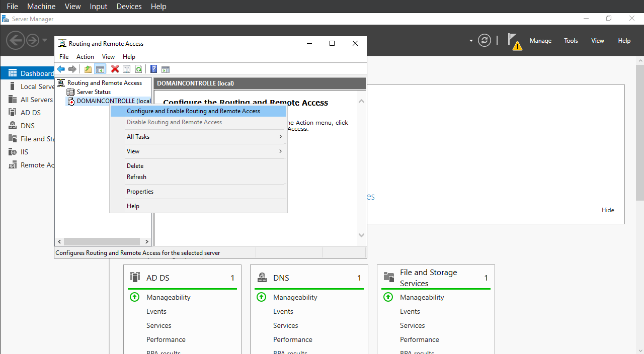
Task: Click the details pane scroll-up chevron
Action: point(361,102)
